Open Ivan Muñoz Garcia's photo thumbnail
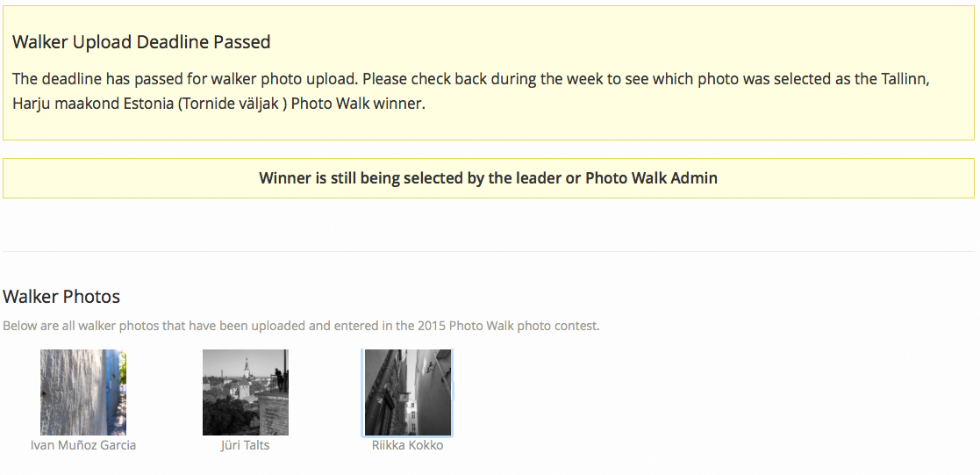 click(x=83, y=392)
